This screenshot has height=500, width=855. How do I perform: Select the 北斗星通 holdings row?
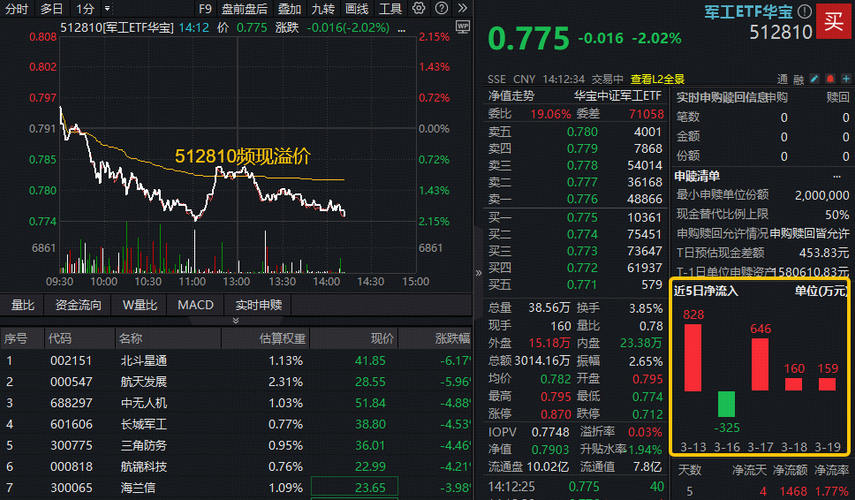coord(236,360)
